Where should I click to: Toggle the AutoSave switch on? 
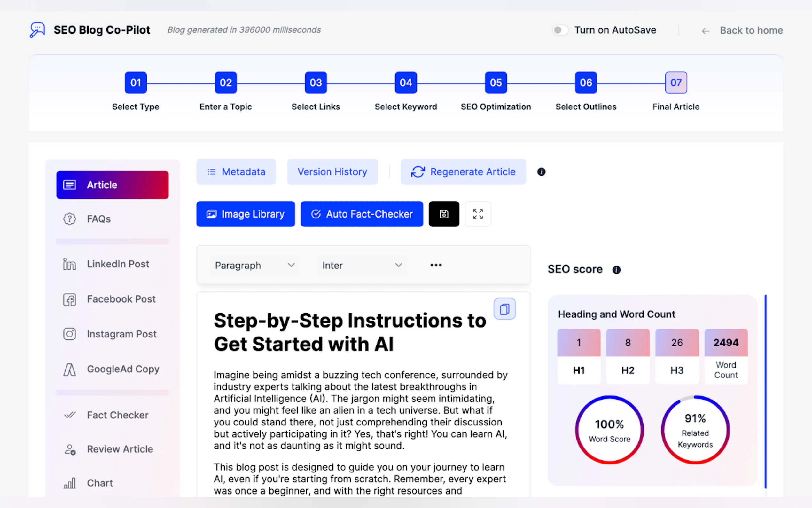point(560,30)
